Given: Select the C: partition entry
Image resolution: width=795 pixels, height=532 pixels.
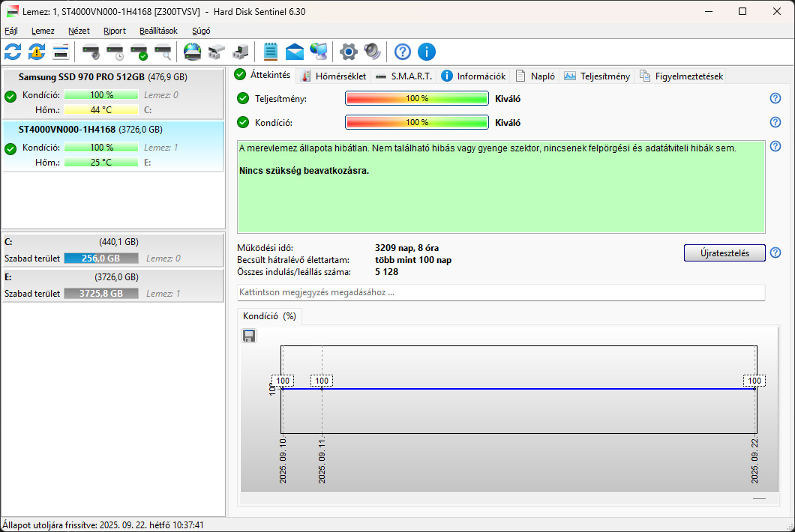Looking at the screenshot, I should [x=113, y=250].
